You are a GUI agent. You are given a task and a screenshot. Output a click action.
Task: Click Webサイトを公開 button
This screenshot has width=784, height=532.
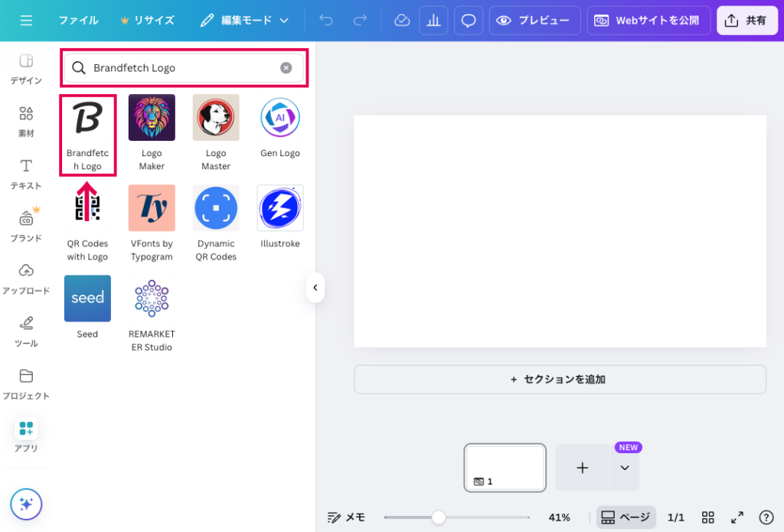648,21
